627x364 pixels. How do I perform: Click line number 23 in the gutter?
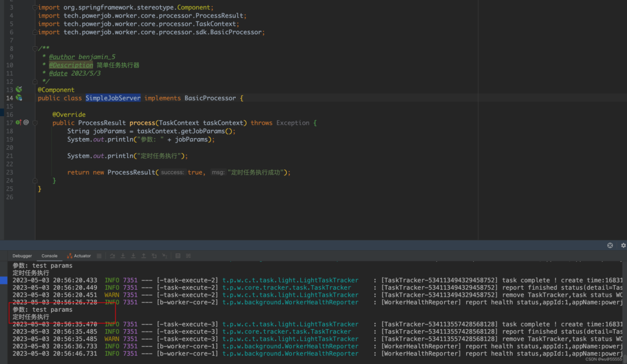click(x=9, y=172)
